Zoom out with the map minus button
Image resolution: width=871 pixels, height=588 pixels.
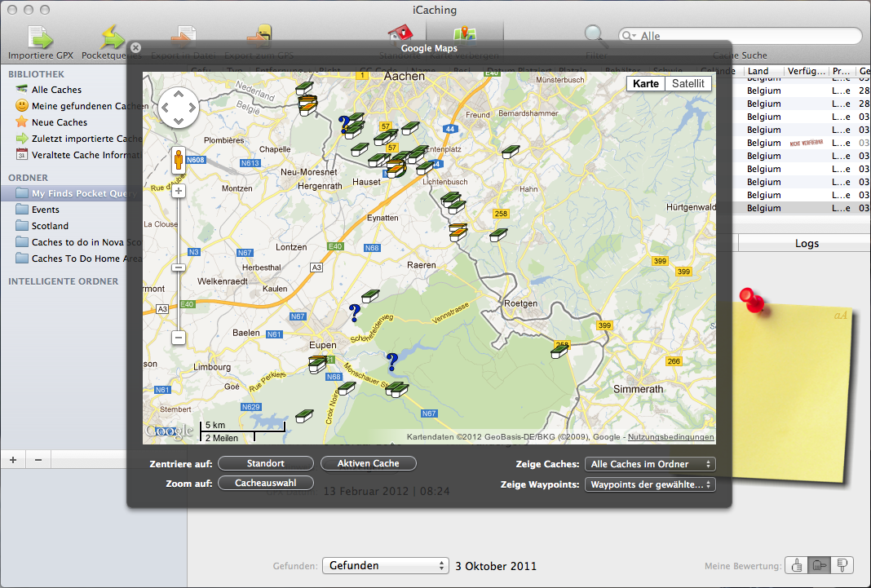pos(179,337)
